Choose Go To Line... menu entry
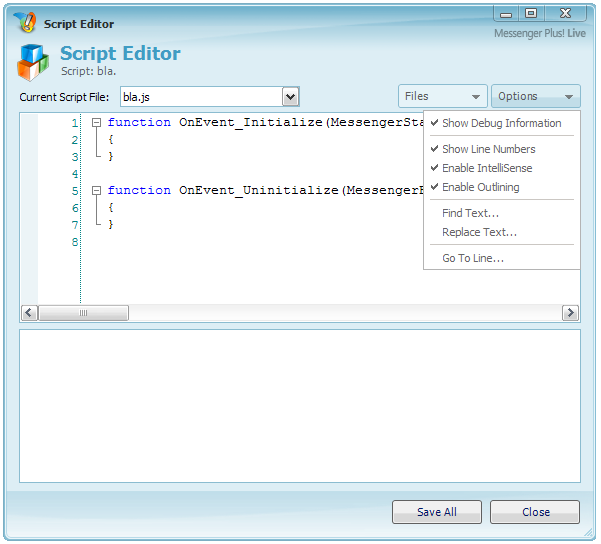This screenshot has width=601, height=544. [502, 258]
